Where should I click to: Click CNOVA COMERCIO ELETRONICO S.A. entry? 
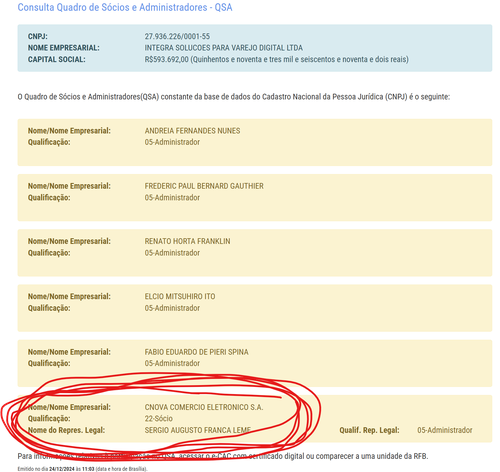(204, 407)
